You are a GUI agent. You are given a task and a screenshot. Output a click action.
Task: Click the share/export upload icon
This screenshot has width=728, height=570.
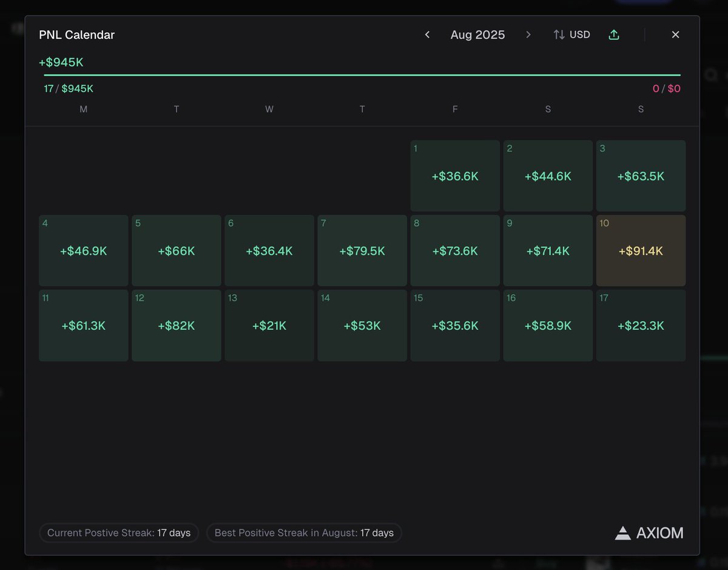pyautogui.click(x=614, y=35)
